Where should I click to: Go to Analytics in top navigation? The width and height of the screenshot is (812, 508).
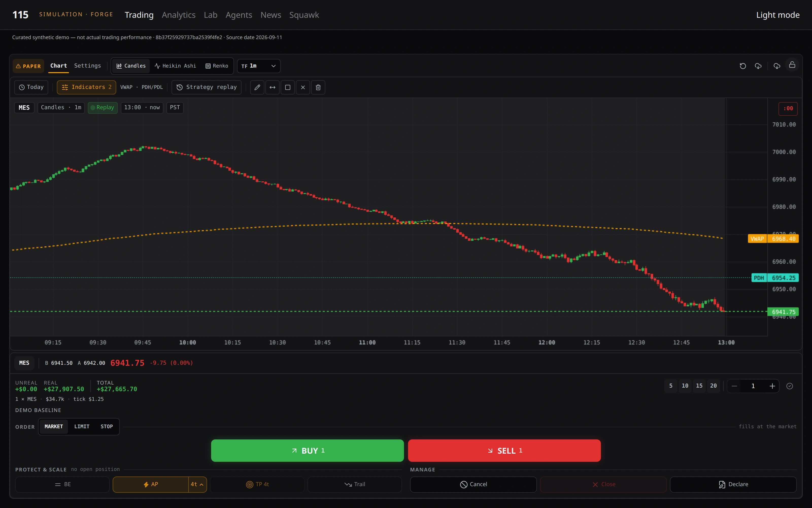pyautogui.click(x=178, y=15)
